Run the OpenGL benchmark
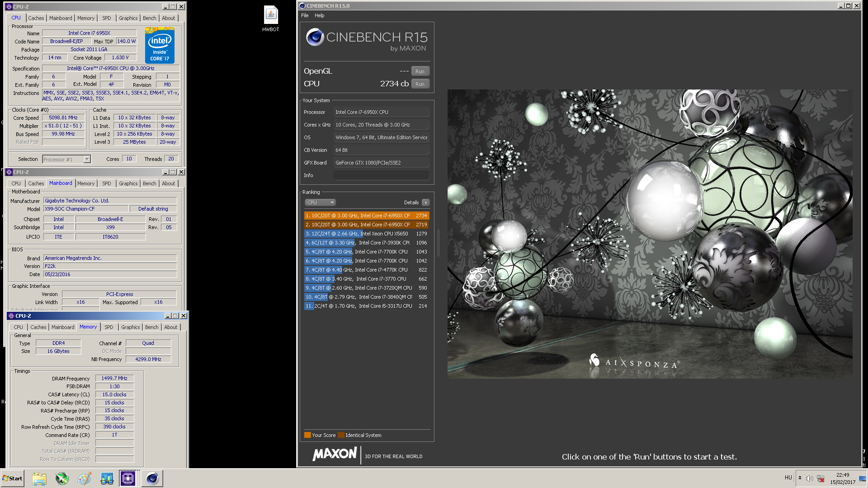 tap(420, 71)
